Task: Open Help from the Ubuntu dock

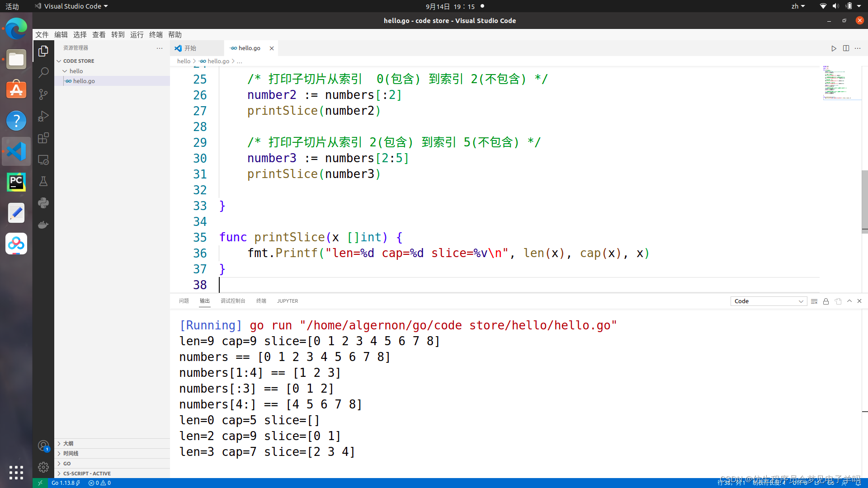Action: 16,121
